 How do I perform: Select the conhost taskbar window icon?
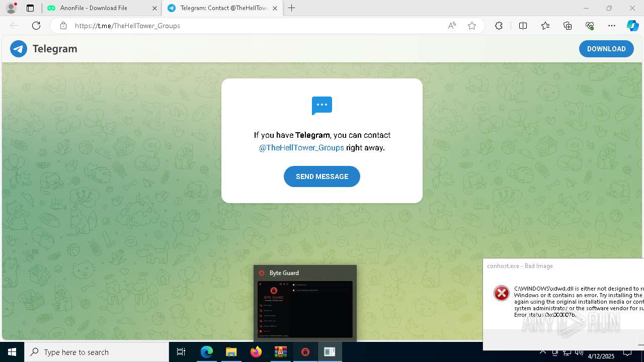(330, 352)
